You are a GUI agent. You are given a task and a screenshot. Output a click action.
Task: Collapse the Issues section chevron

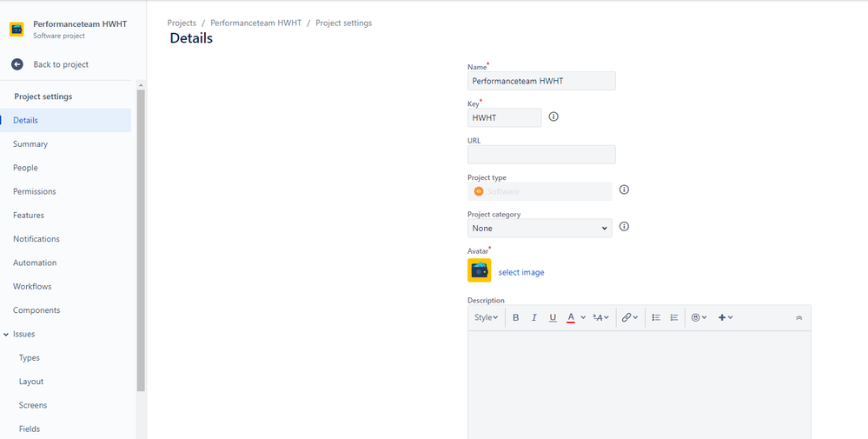[5, 335]
